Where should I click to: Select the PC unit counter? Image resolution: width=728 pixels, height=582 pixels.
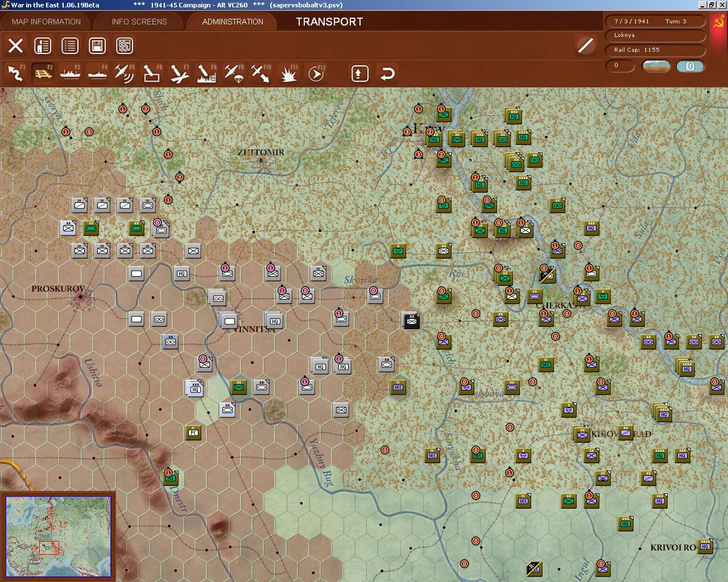coord(193,433)
